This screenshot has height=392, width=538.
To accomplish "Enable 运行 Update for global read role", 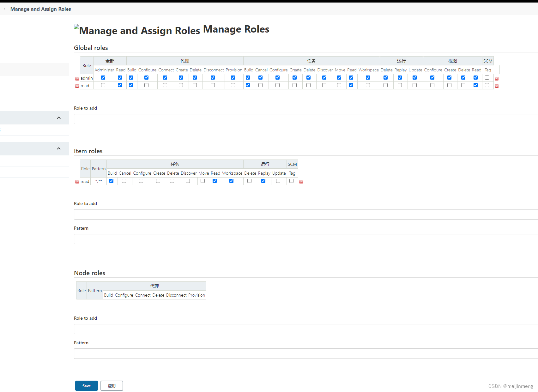I will (414, 85).
